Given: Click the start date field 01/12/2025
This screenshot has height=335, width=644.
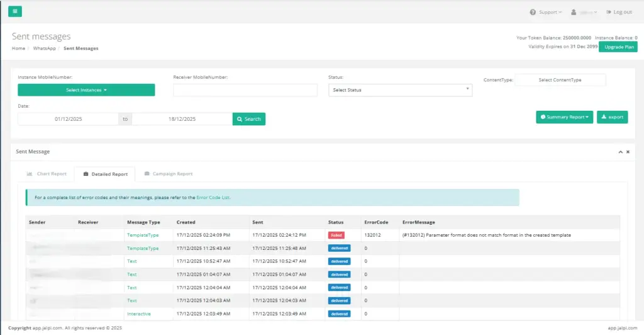Looking at the screenshot, I should (x=68, y=119).
